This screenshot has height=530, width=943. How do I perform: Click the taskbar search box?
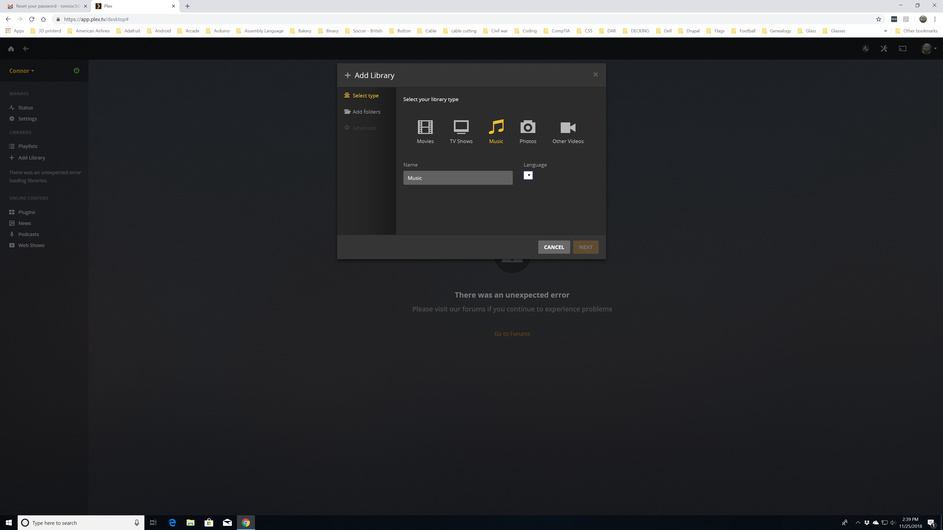(x=81, y=523)
